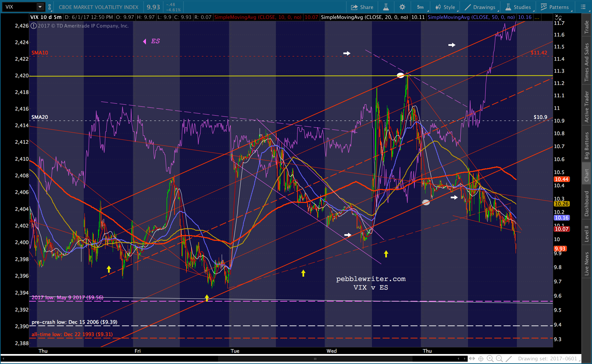
Task: Click the $11.42 level label
Action: (539, 53)
